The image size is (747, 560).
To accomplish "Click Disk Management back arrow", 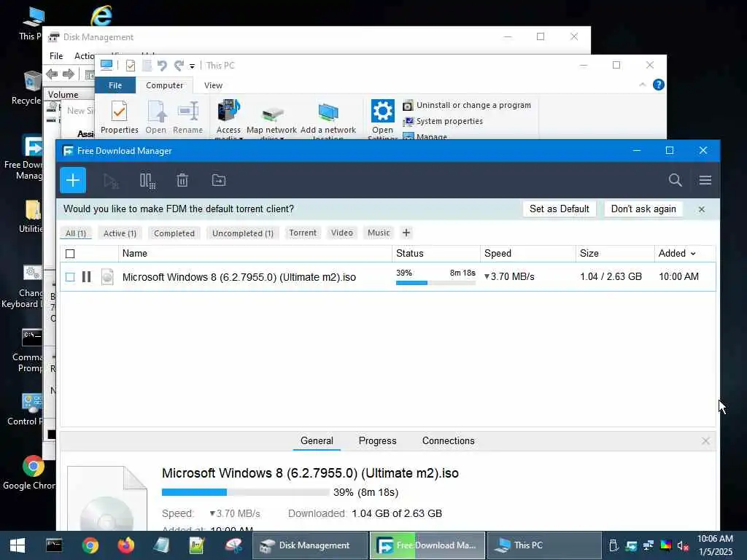I will click(x=52, y=74).
